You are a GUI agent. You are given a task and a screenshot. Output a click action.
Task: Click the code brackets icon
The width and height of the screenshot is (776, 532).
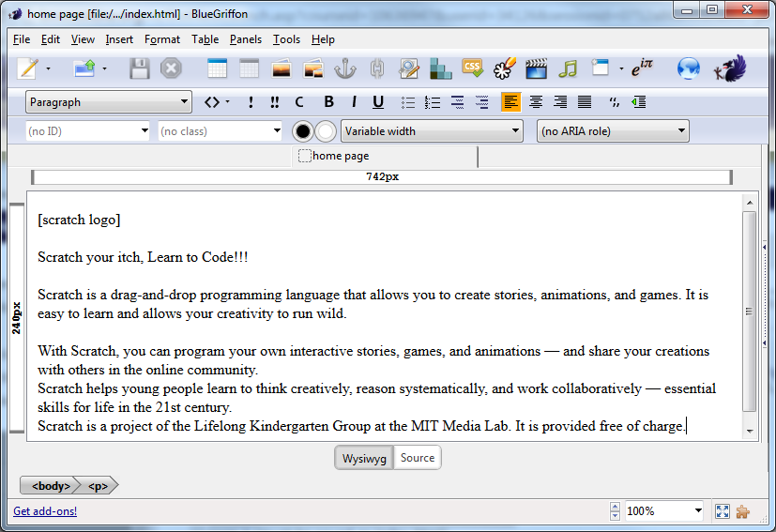[x=212, y=102]
